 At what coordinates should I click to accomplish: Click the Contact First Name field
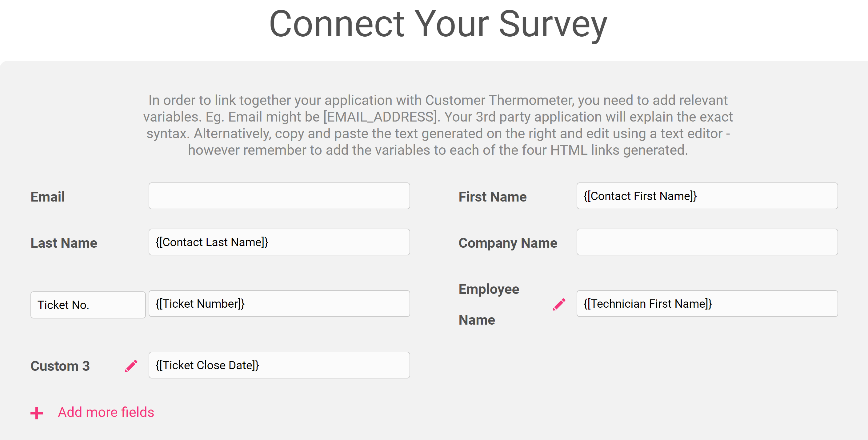pyautogui.click(x=707, y=196)
